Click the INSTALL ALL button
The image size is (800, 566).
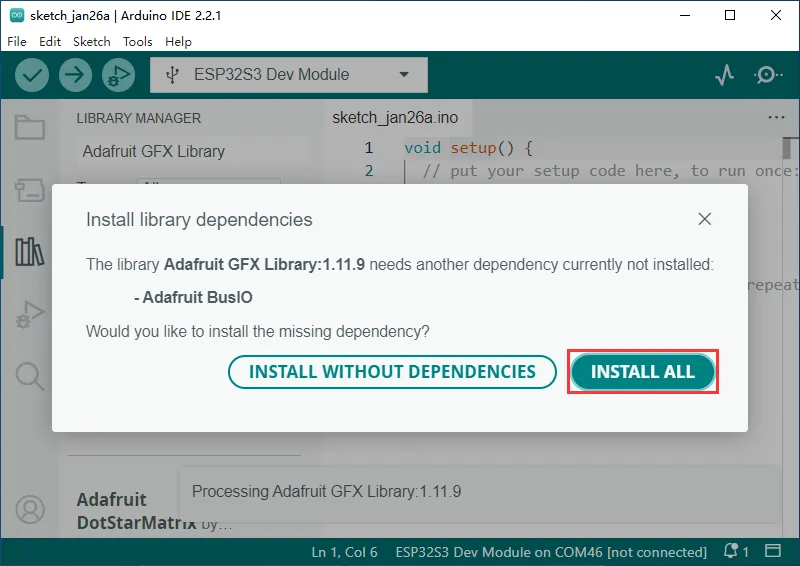point(643,372)
